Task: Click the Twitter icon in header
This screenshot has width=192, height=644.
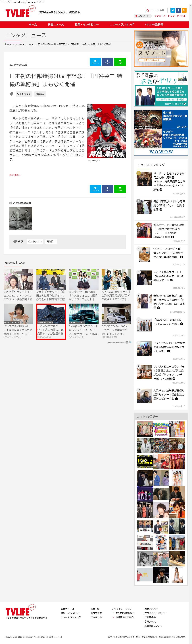Action: (173, 10)
